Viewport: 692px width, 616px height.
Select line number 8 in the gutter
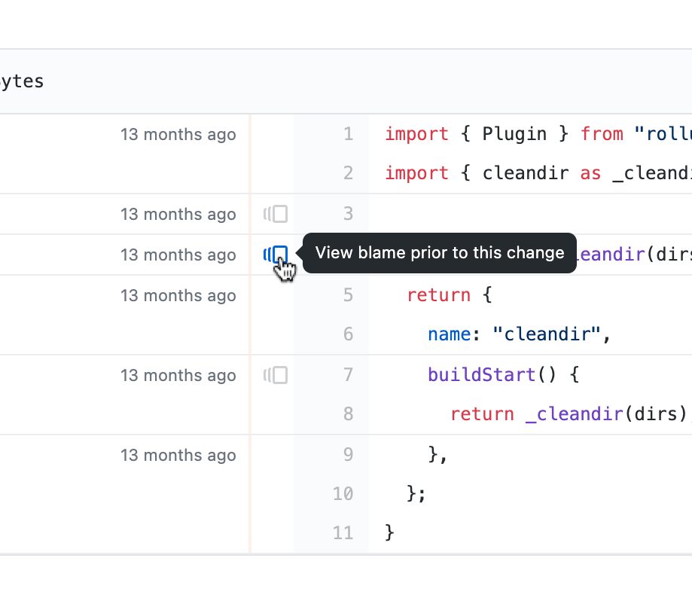coord(347,414)
